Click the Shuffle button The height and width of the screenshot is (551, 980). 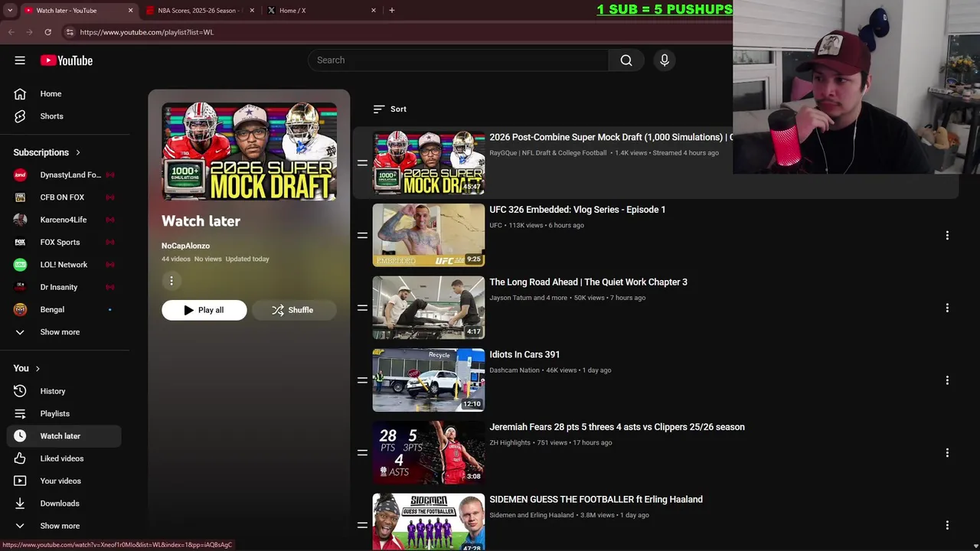click(294, 310)
